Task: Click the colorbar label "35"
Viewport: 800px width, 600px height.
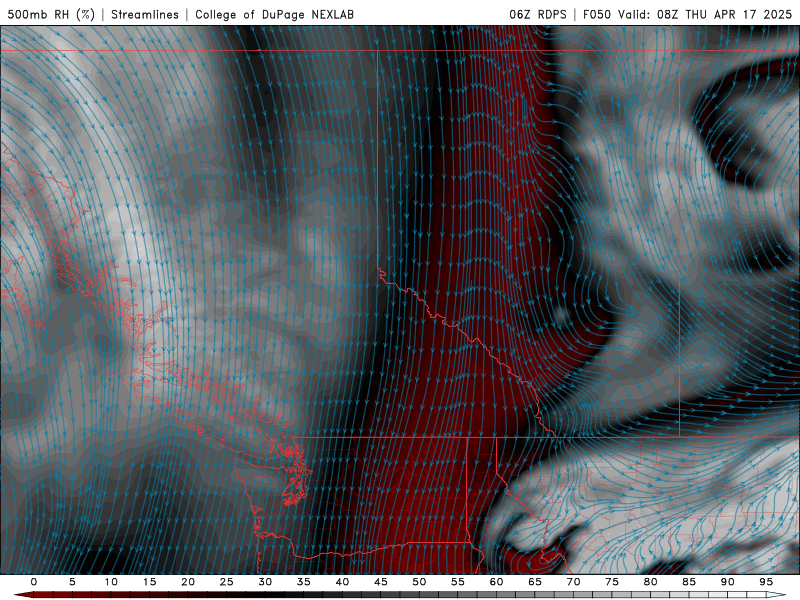Action: click(304, 582)
